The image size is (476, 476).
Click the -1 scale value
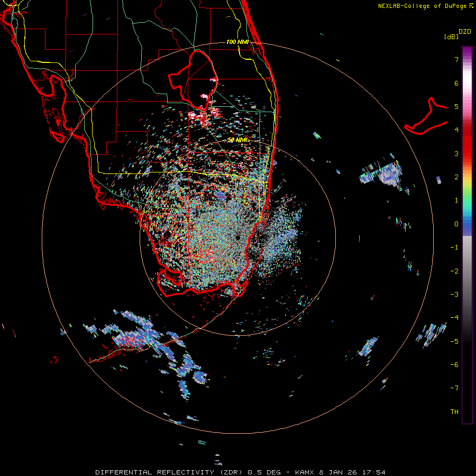[x=454, y=248]
